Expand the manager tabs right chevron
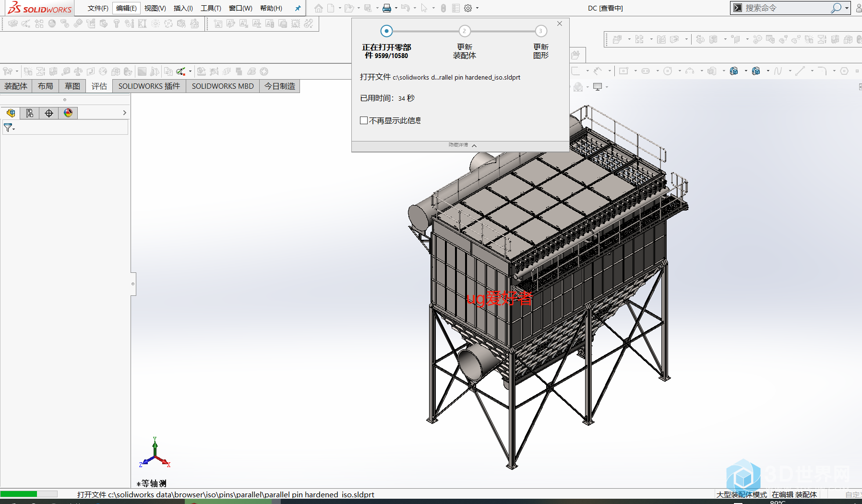862x504 pixels. (124, 113)
